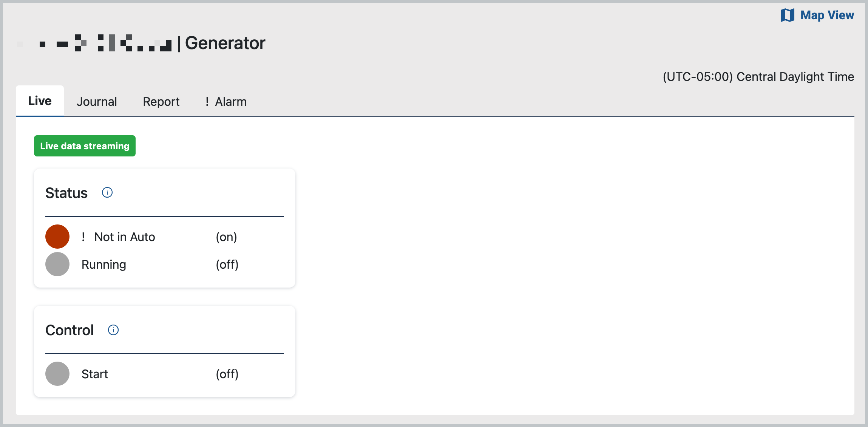
Task: Click the Control info icon
Action: [113, 330]
